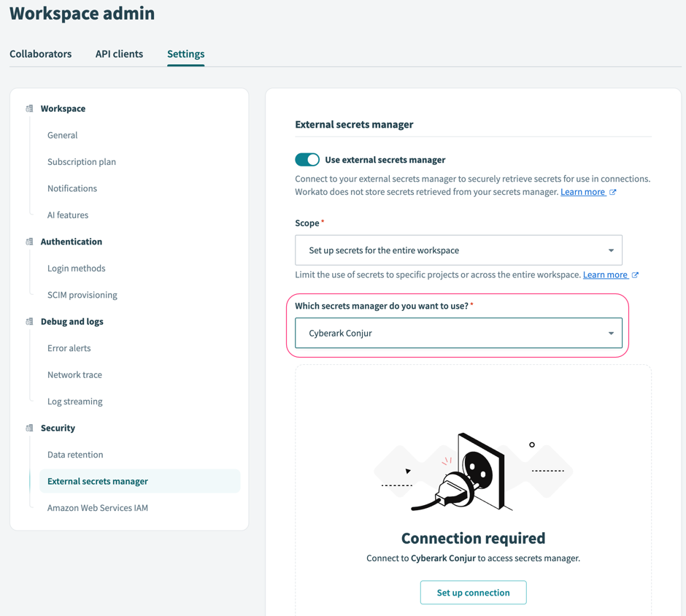Go to Log streaming settings

click(75, 401)
